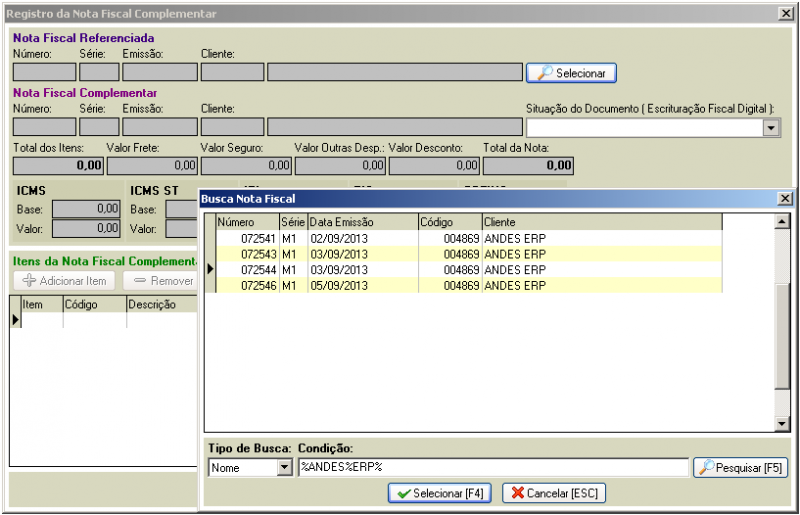The height and width of the screenshot is (515, 800).
Task: Sort by Data Emissão column header
Action: [363, 222]
